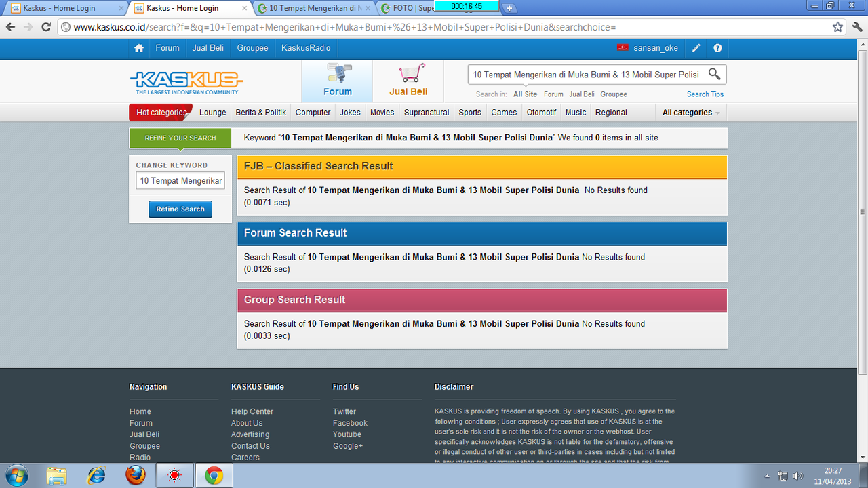Screen dimensions: 868x488
Task: Open the Regional category
Action: 611,113
